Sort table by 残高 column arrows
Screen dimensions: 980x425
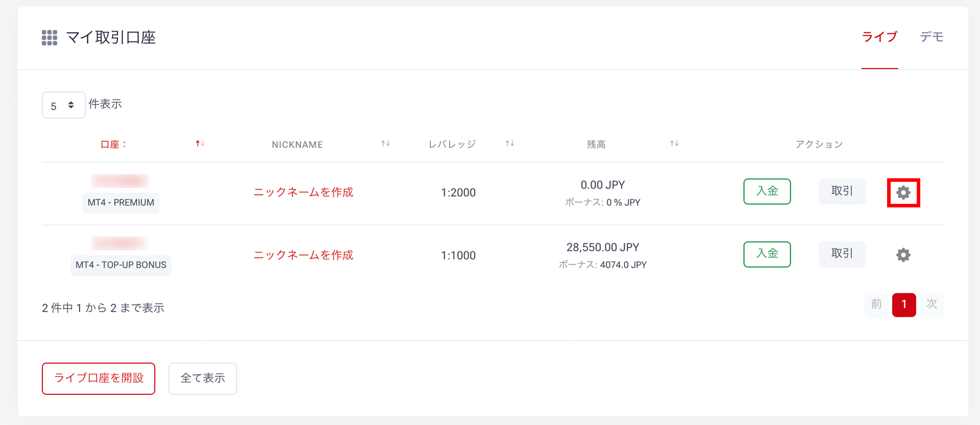pyautogui.click(x=674, y=144)
